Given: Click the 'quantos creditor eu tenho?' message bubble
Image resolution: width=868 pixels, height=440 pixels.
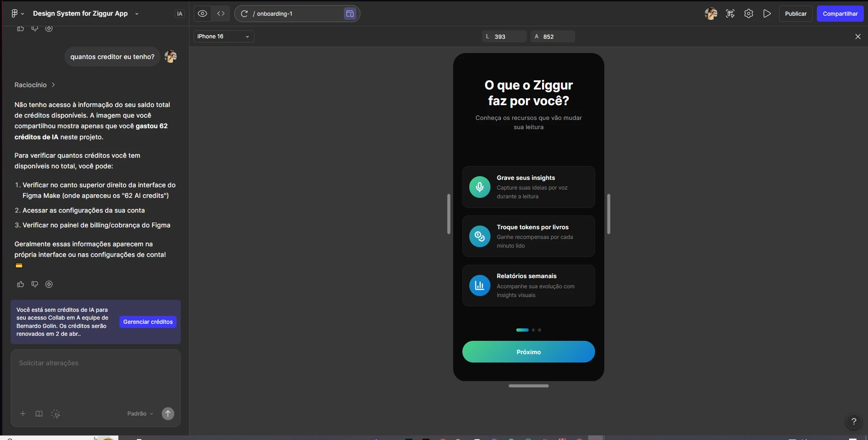Looking at the screenshot, I should point(112,57).
